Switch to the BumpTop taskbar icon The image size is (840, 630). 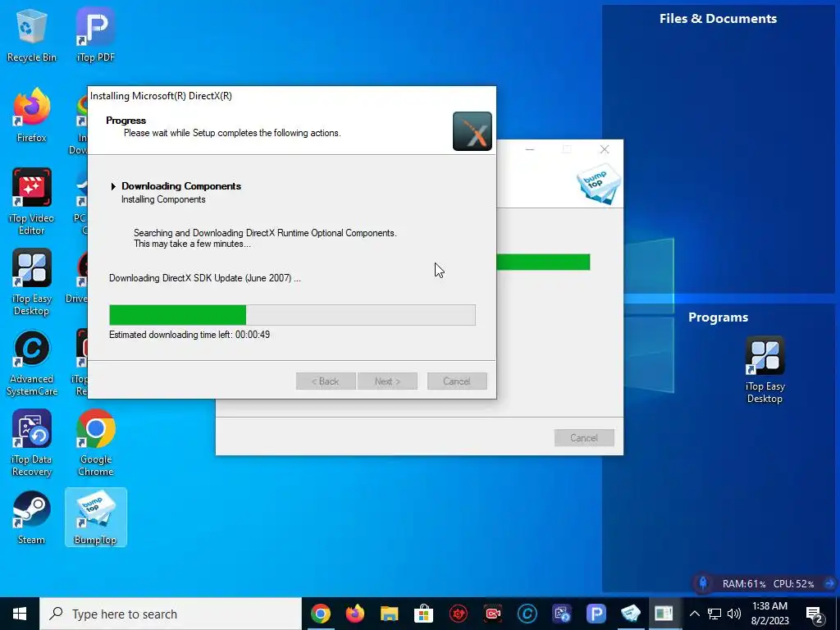(x=630, y=614)
